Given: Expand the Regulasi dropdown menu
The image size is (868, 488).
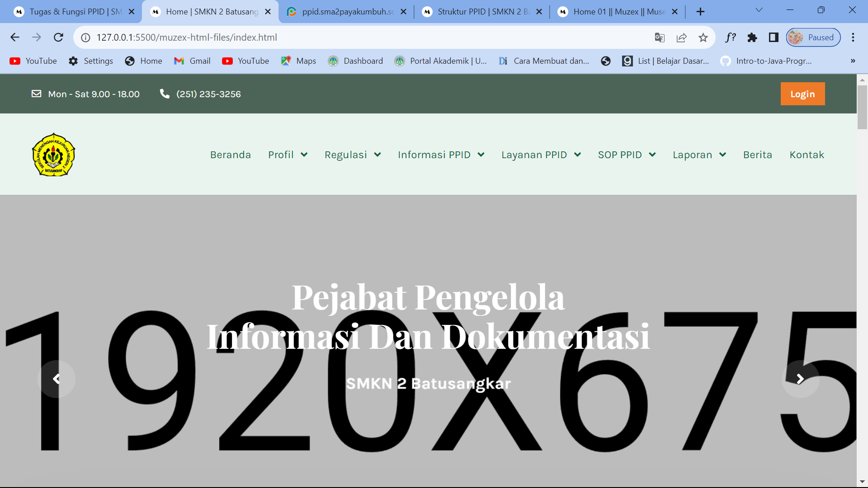Looking at the screenshot, I should (353, 155).
